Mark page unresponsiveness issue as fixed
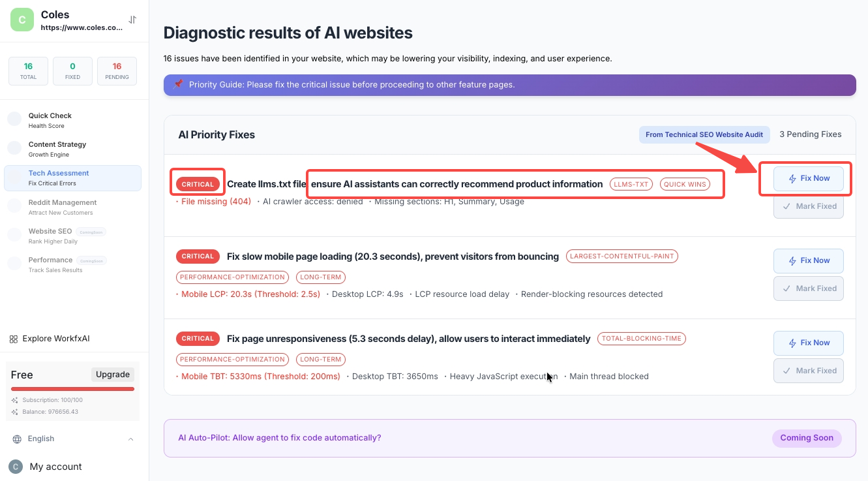The height and width of the screenshot is (481, 868). click(808, 371)
